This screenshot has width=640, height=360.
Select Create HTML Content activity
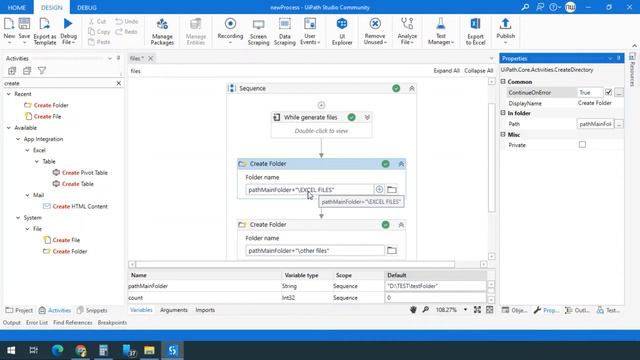tap(76, 207)
